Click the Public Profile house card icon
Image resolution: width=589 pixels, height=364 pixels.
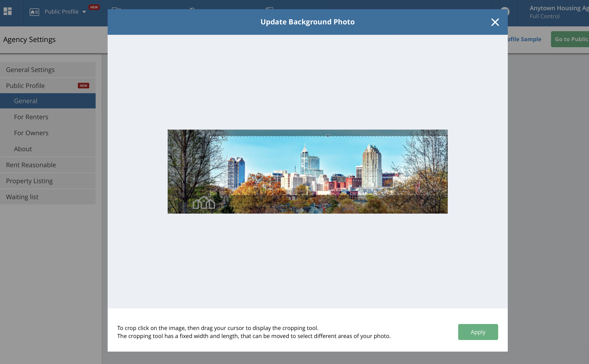pos(34,12)
